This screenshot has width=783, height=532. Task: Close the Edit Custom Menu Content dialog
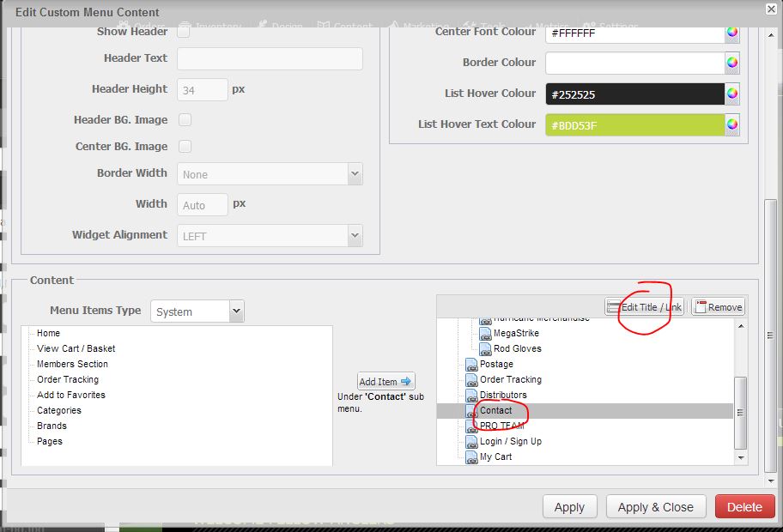[771, 9]
